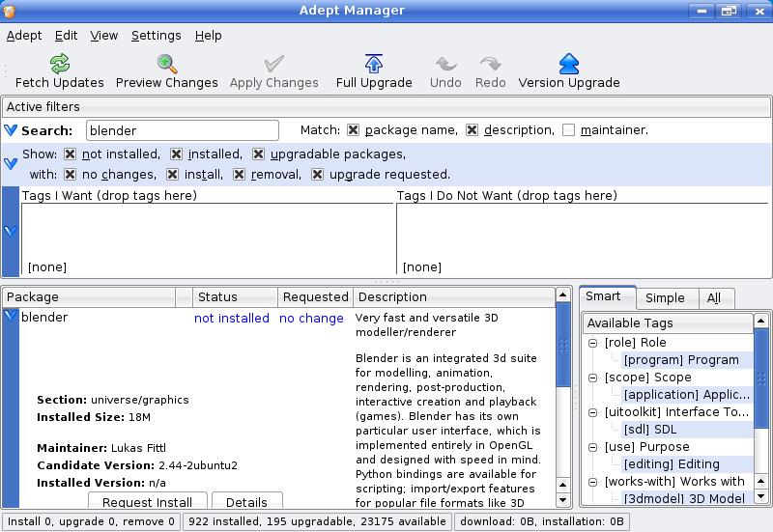The width and height of the screenshot is (773, 532).
Task: Select the [sdl] SDL tag
Action: tap(649, 430)
